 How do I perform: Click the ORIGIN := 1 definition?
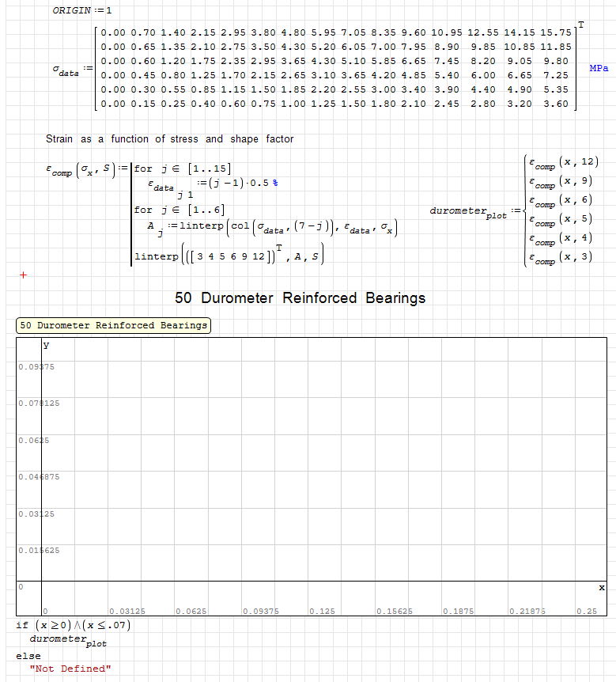(81, 10)
